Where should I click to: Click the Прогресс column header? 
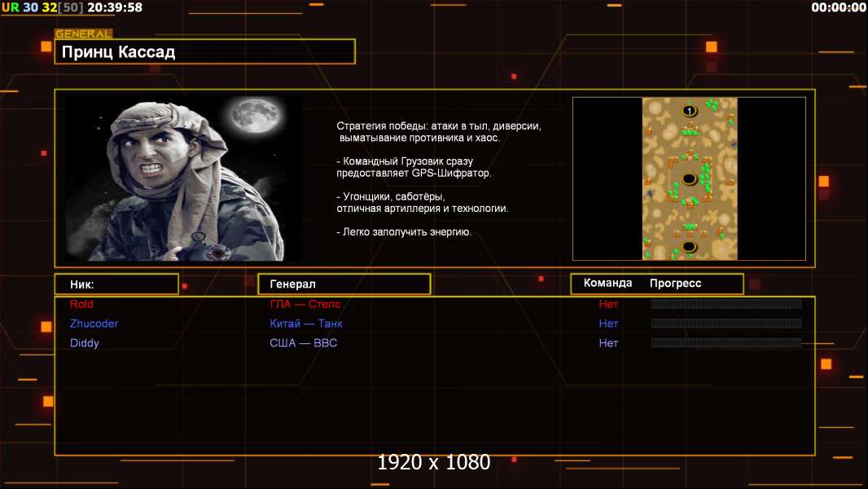click(675, 283)
